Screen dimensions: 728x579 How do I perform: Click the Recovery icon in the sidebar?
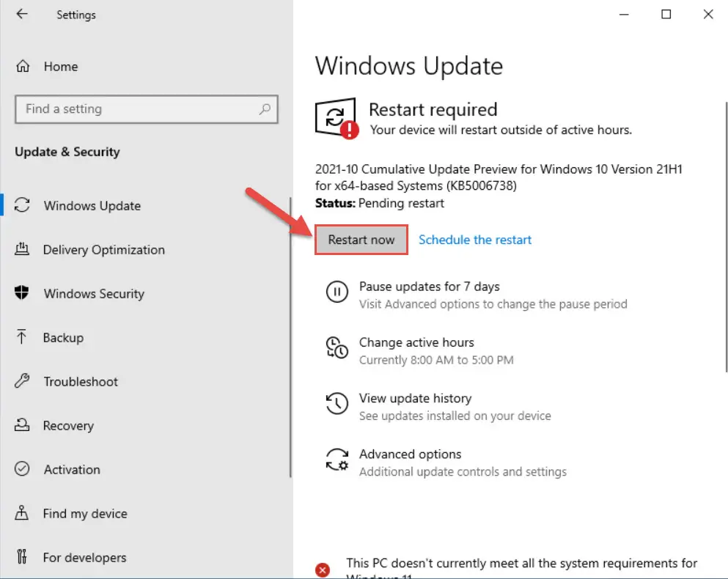click(22, 425)
